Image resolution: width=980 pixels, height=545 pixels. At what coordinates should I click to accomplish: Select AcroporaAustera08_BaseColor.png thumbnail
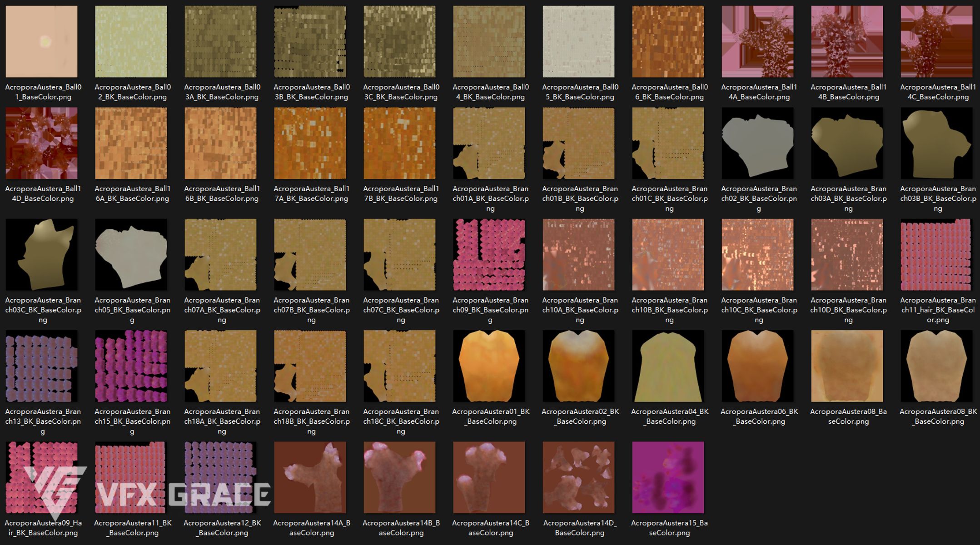coord(847,366)
